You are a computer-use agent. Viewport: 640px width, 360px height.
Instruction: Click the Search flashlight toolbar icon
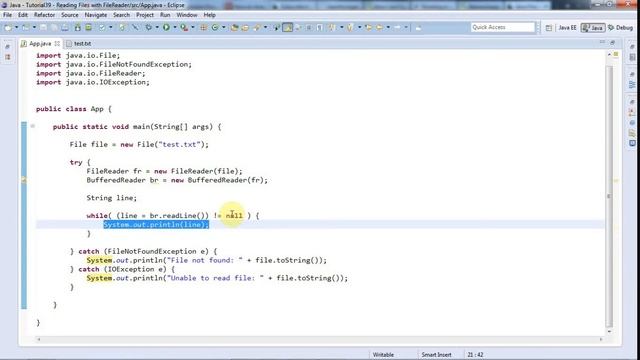(257, 27)
